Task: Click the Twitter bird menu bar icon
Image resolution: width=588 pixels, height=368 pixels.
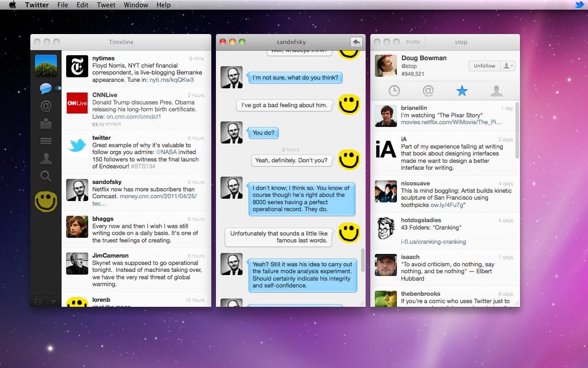Action: [580, 5]
